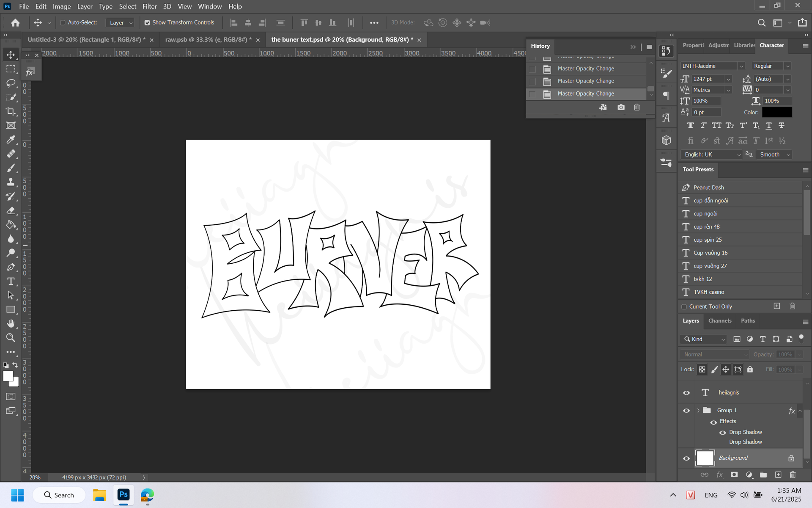Image resolution: width=812 pixels, height=508 pixels.
Task: Select the last Master Opacity Change history state
Action: (x=586, y=94)
